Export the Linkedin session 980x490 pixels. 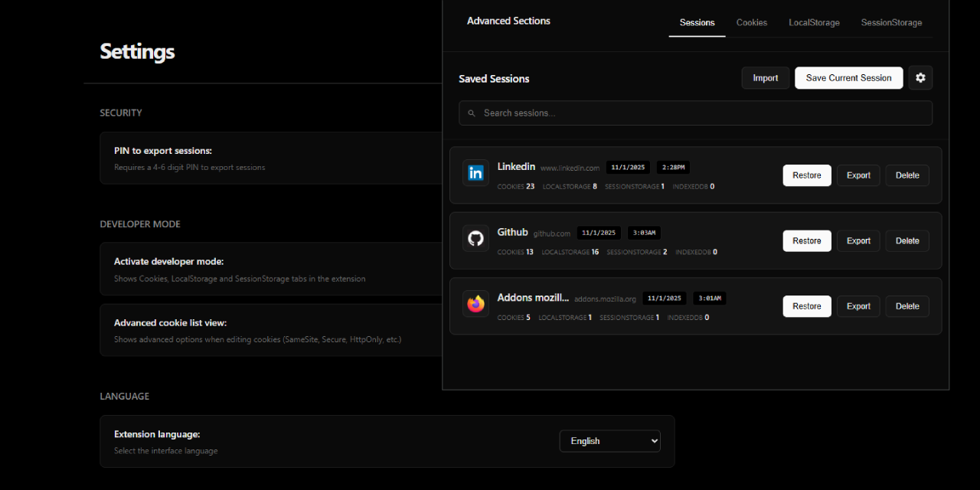click(x=858, y=175)
